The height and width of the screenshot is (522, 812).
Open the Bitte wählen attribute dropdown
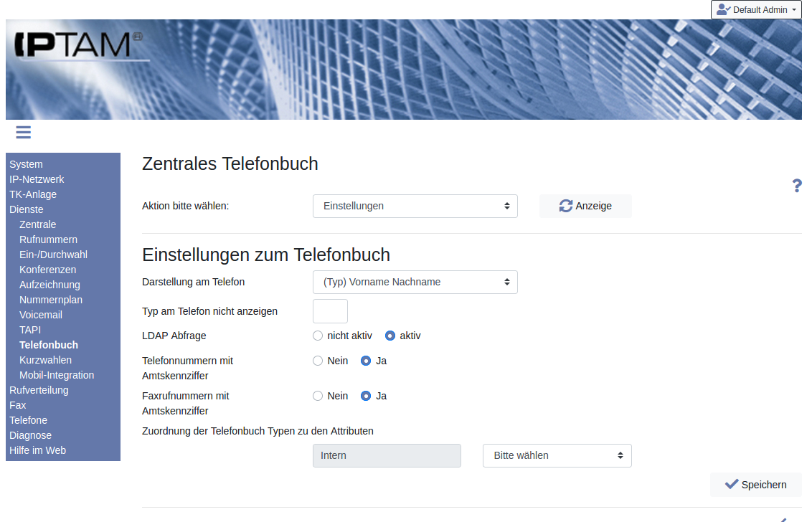coord(557,455)
